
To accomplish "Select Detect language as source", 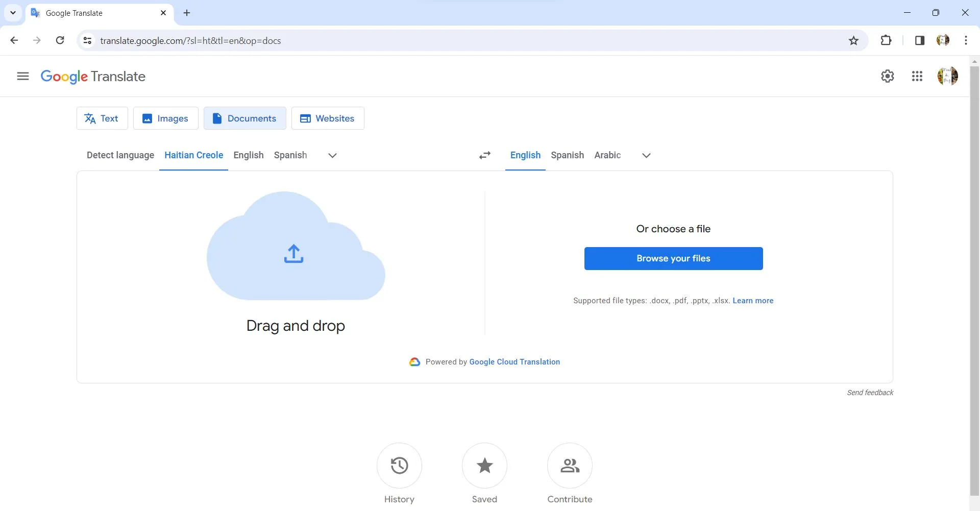I will [120, 155].
